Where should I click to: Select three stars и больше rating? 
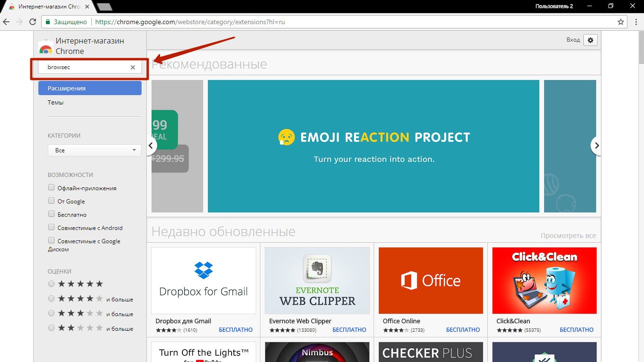tap(51, 314)
